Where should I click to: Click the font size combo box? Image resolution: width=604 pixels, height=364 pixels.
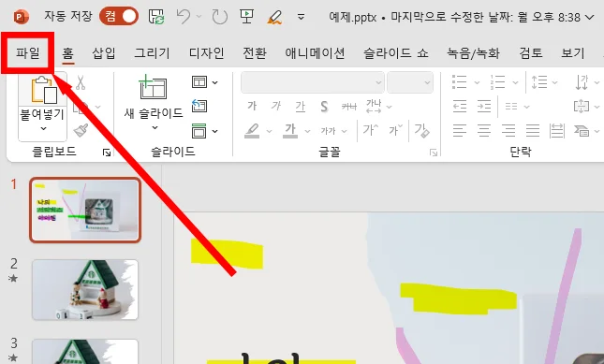click(410, 82)
